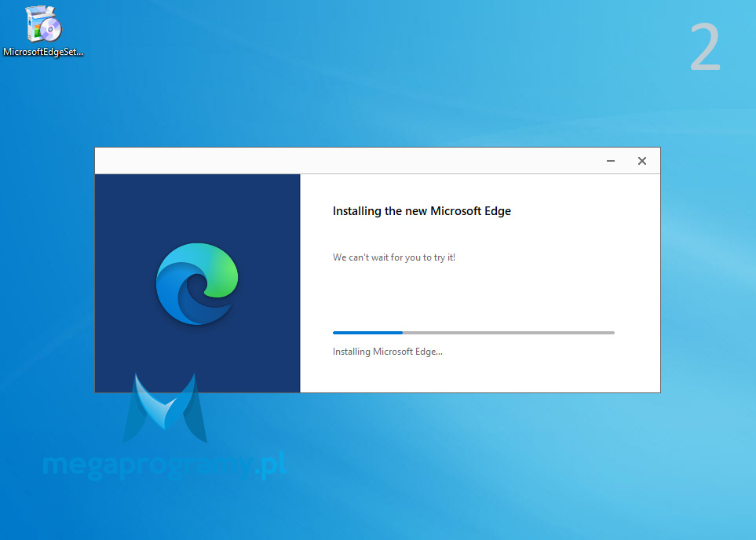Minimize the Edge installer window
Image resolution: width=756 pixels, height=540 pixels.
[x=611, y=161]
